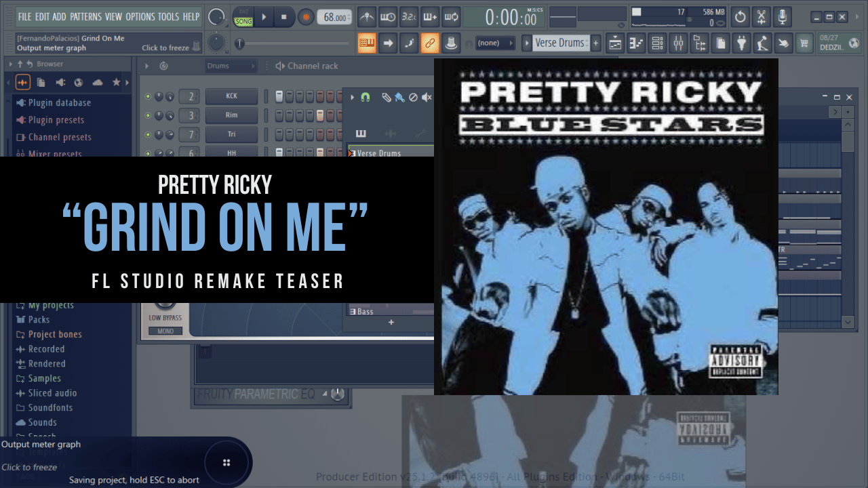Click the undo history circular arrow icon
The height and width of the screenshot is (488, 868).
pyautogui.click(x=741, y=17)
